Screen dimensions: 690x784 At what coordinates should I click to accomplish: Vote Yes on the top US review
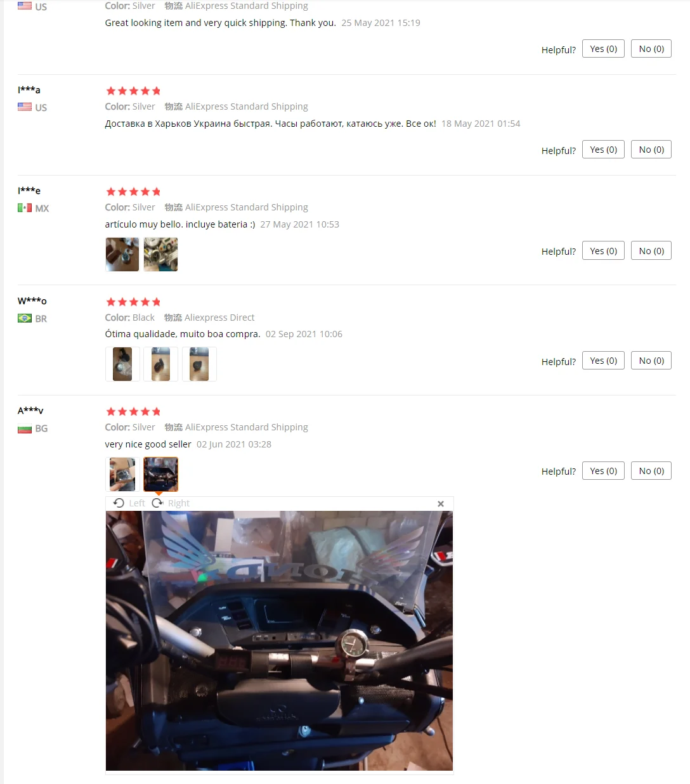click(x=604, y=49)
